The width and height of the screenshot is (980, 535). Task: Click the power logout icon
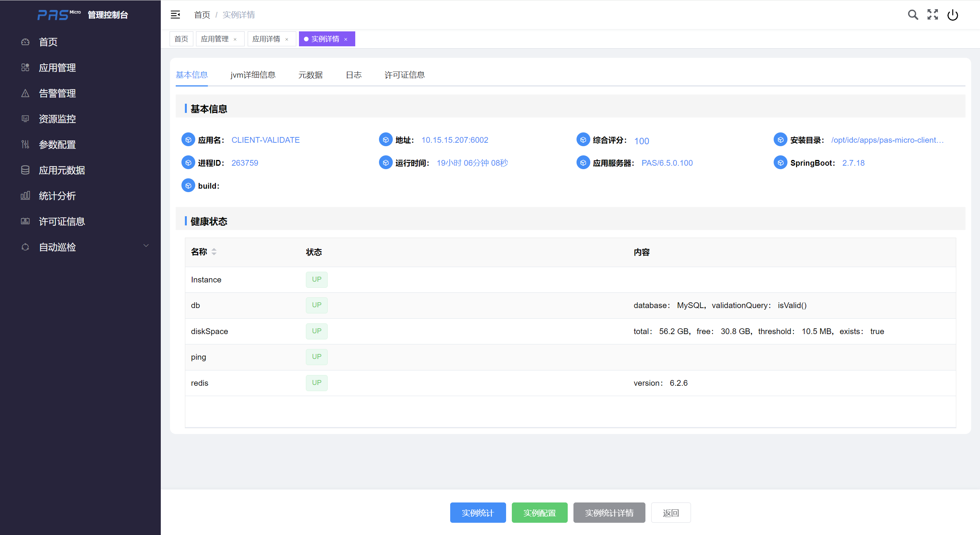click(x=952, y=15)
